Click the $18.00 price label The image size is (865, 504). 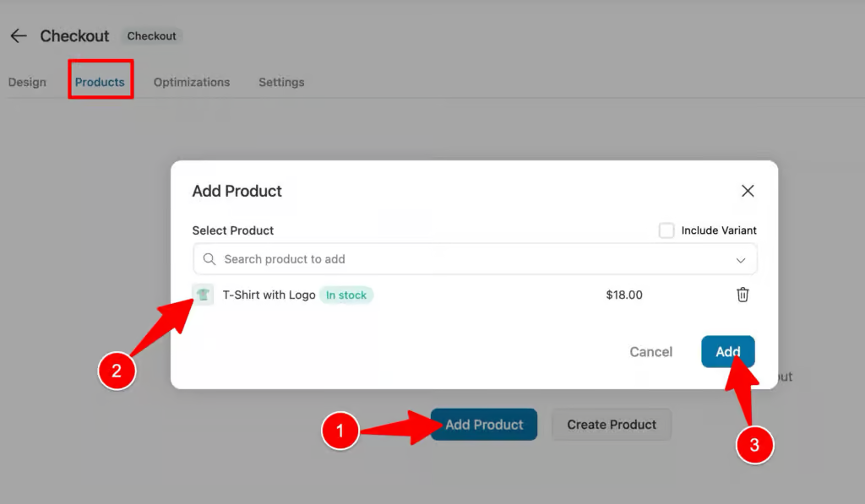click(x=624, y=295)
